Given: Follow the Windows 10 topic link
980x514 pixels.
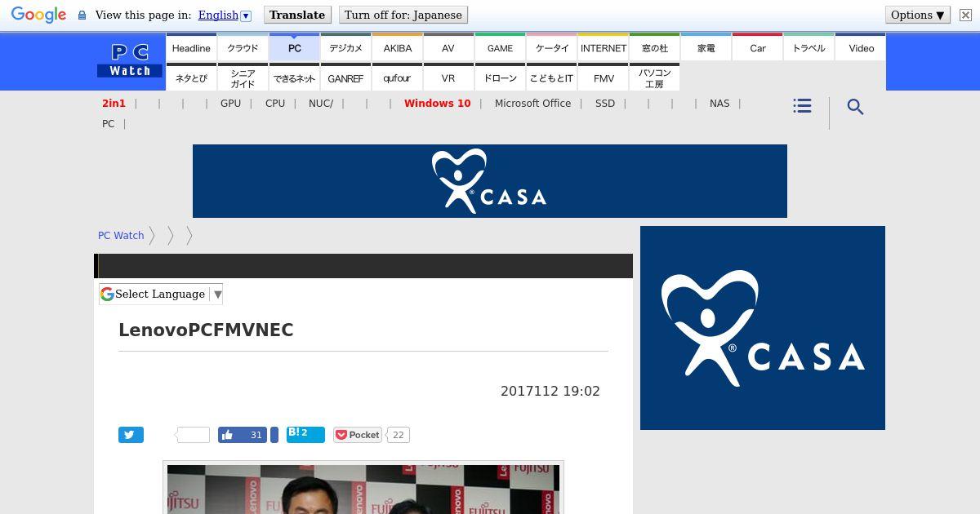Looking at the screenshot, I should [x=437, y=103].
